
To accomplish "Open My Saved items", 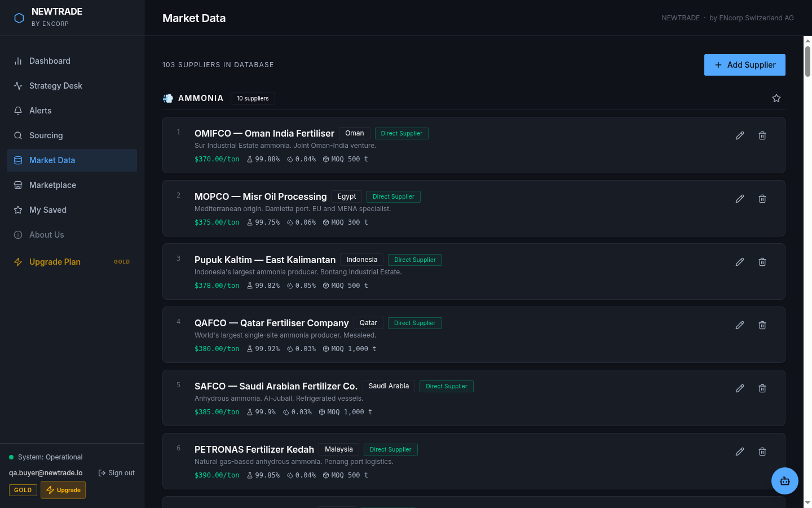I will click(72, 210).
